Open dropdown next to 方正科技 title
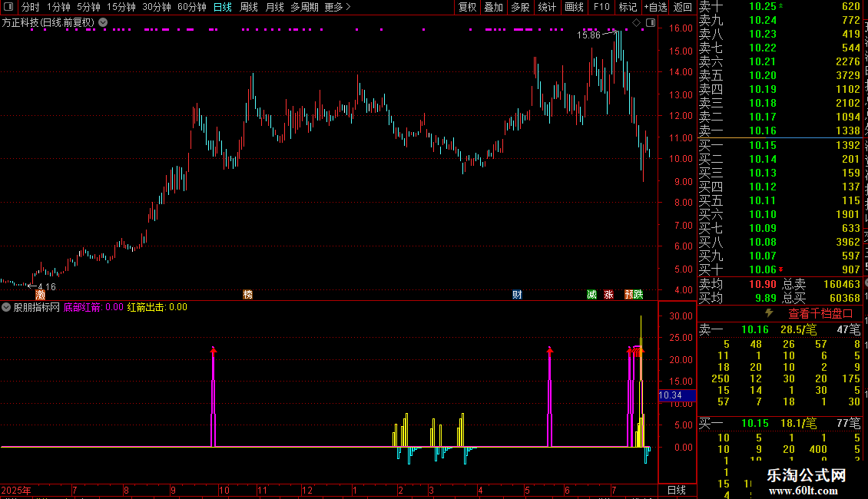The width and height of the screenshot is (868, 499). click(x=103, y=23)
